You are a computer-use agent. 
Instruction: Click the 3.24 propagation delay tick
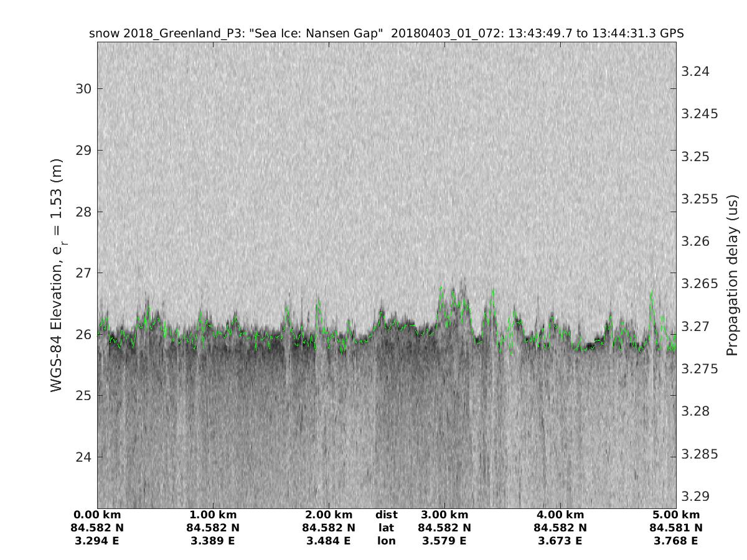click(x=695, y=72)
